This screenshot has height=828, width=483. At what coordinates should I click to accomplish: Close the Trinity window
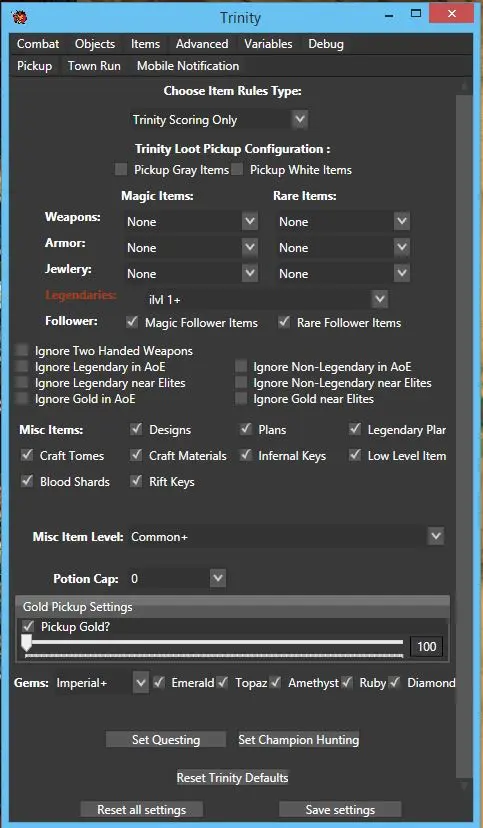click(x=451, y=14)
